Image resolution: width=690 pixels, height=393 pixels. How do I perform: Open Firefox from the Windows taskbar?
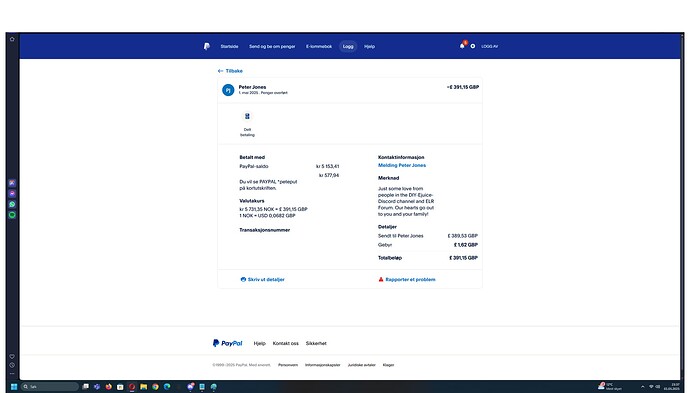[108, 386]
